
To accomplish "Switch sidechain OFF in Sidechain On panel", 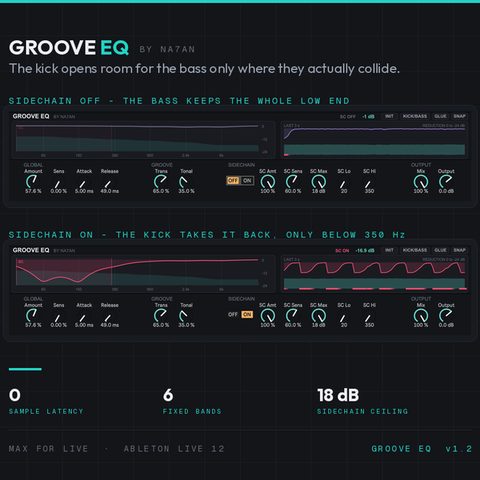I will [233, 314].
